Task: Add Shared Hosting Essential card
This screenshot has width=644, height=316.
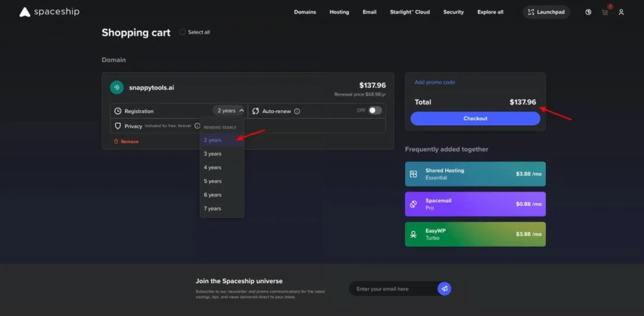Action: coord(475,174)
